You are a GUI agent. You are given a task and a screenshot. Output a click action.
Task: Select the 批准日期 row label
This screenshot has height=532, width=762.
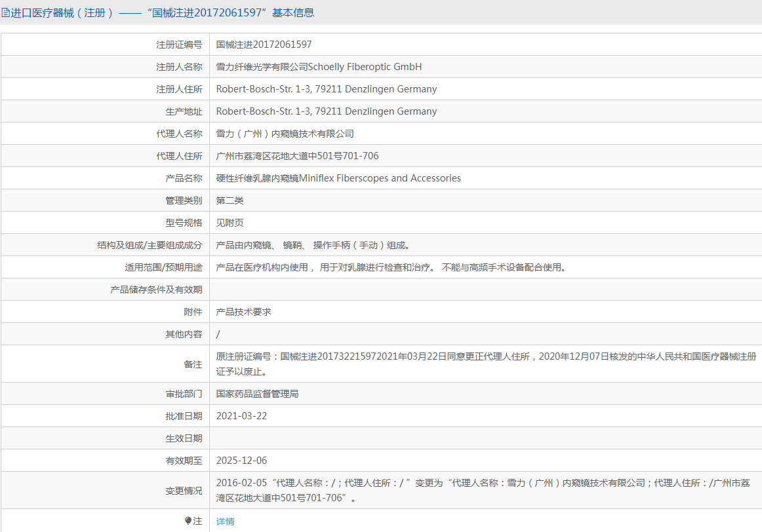click(184, 417)
